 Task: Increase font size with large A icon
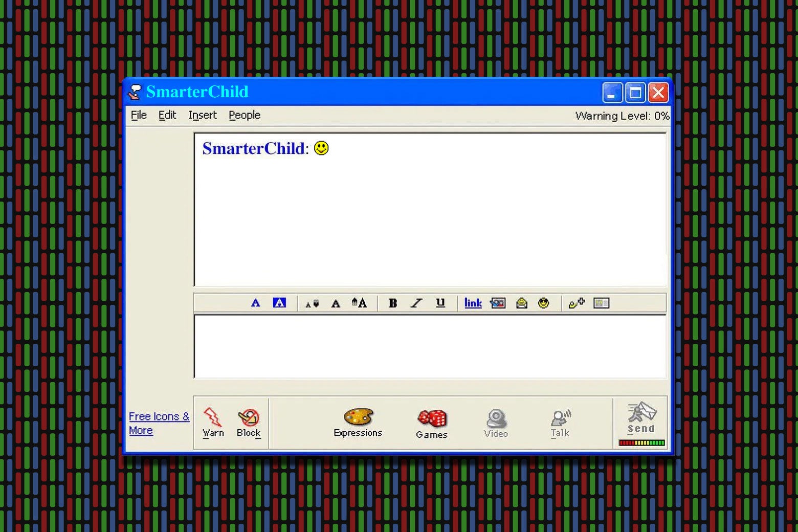359,303
